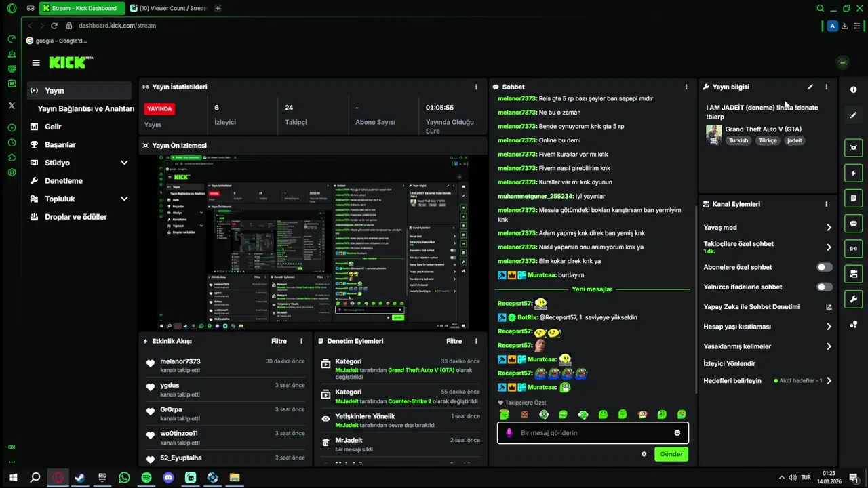Open the Kanal Eylemleri three-dot menu
868x488 pixels.
coord(826,204)
